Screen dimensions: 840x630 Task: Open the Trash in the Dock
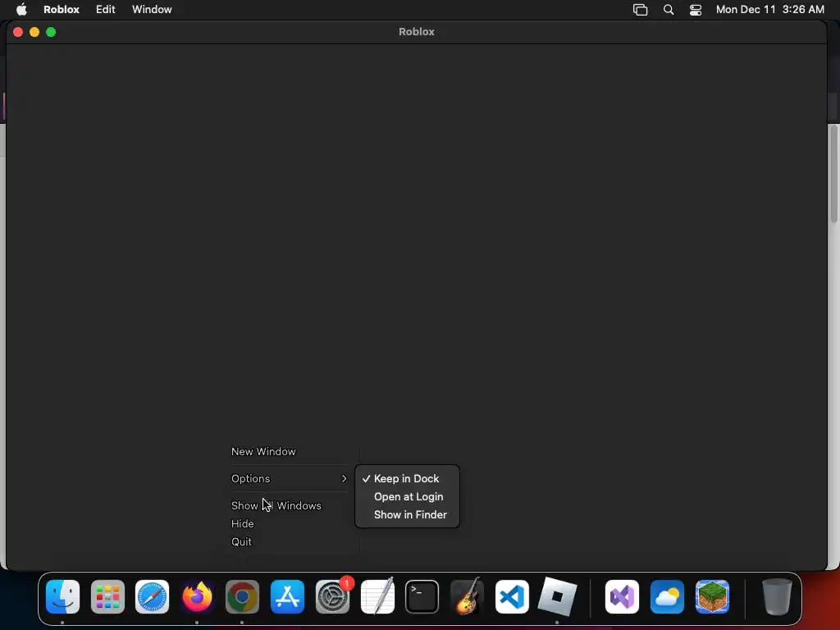click(x=777, y=596)
